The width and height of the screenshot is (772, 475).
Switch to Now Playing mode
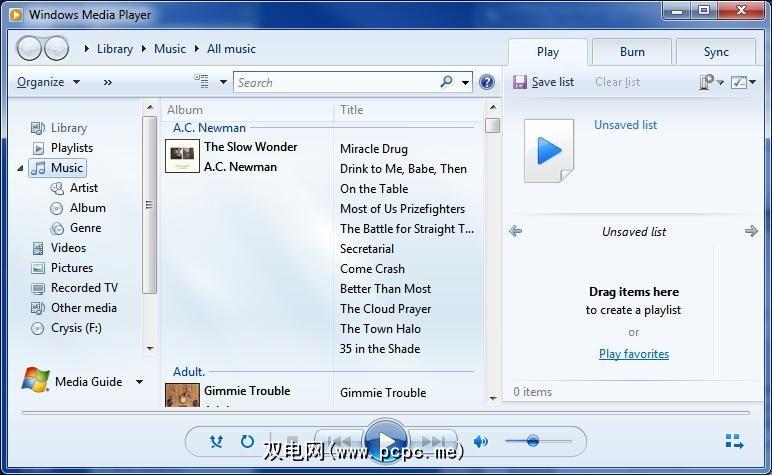point(735,442)
